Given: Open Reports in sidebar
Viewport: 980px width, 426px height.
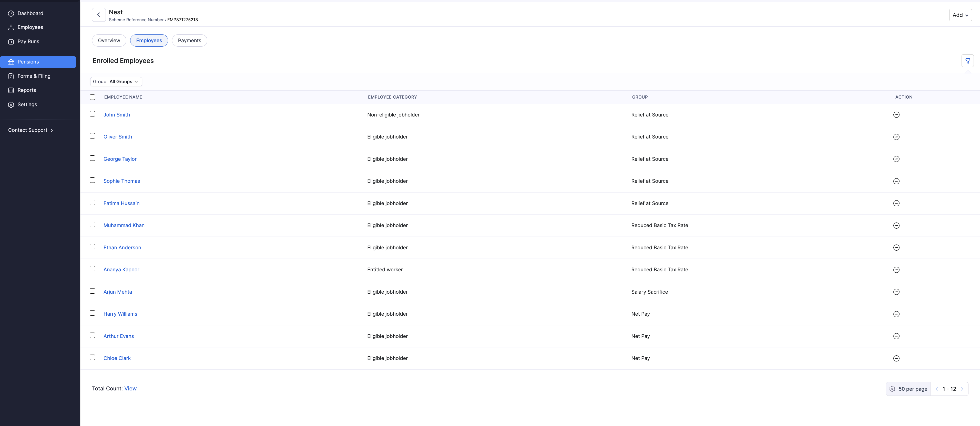Looking at the screenshot, I should [38, 90].
